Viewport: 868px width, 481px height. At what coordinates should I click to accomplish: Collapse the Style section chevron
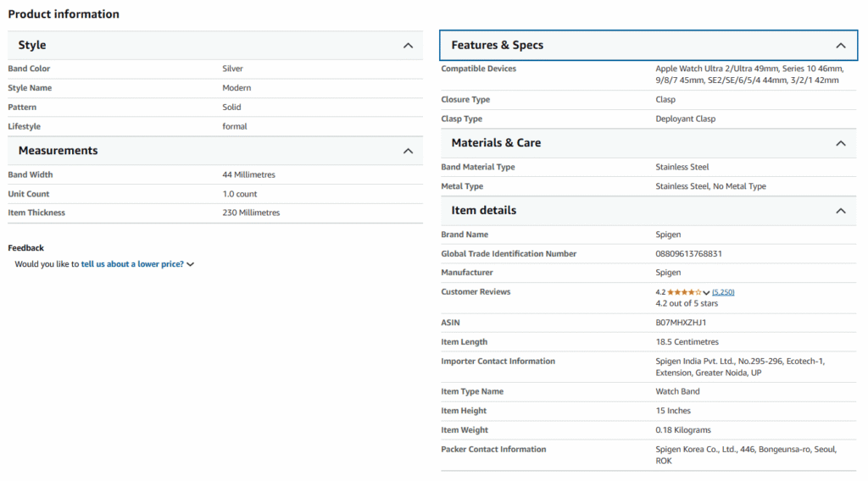(408, 46)
